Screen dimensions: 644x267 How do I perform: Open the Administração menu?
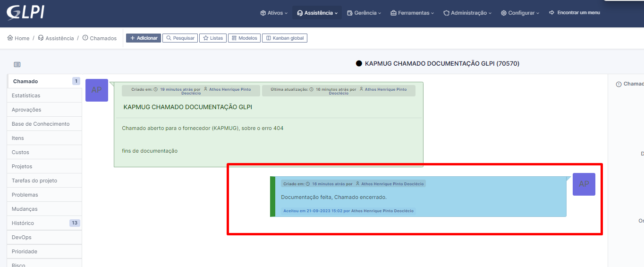467,13
